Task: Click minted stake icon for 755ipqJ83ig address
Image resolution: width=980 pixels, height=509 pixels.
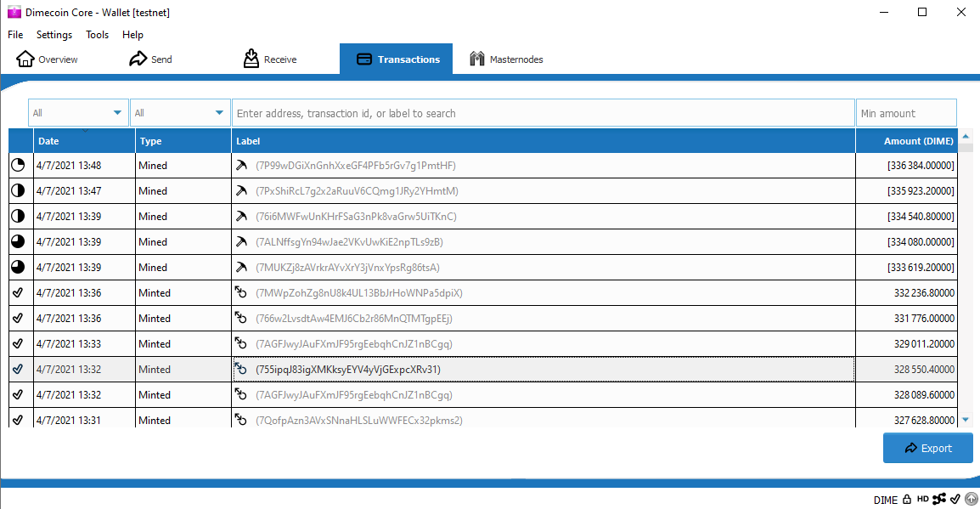Action: pos(240,369)
